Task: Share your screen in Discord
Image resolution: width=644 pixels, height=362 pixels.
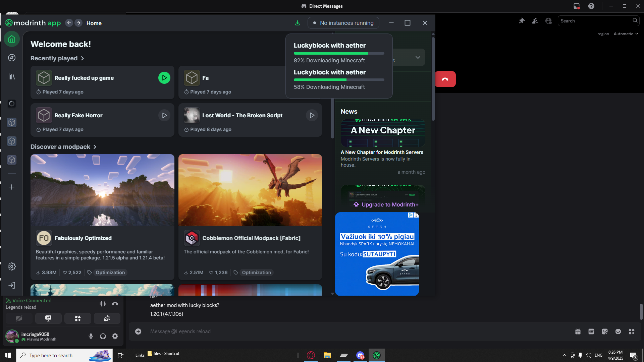Action: [48, 318]
